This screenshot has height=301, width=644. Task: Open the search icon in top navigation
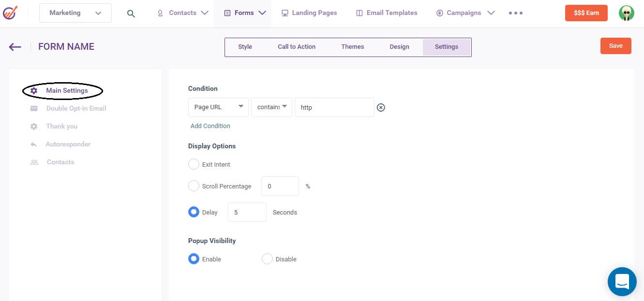click(131, 13)
